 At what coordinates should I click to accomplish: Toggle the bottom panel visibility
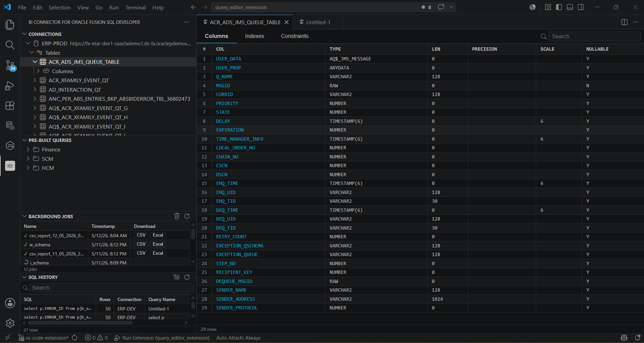tap(570, 7)
